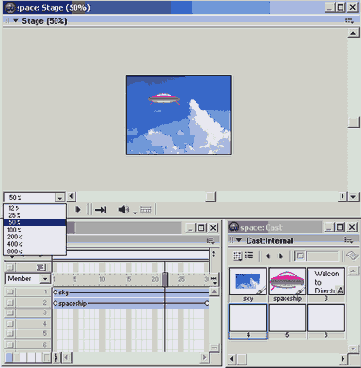Click the drag cast member icon
The width and height of the screenshot is (361, 368).
coord(300,256)
